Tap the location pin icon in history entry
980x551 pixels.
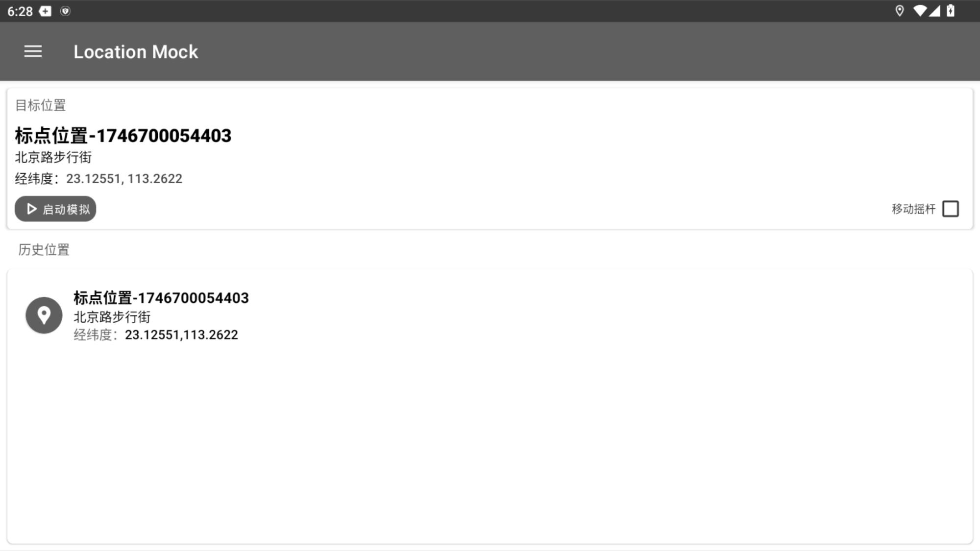(44, 315)
